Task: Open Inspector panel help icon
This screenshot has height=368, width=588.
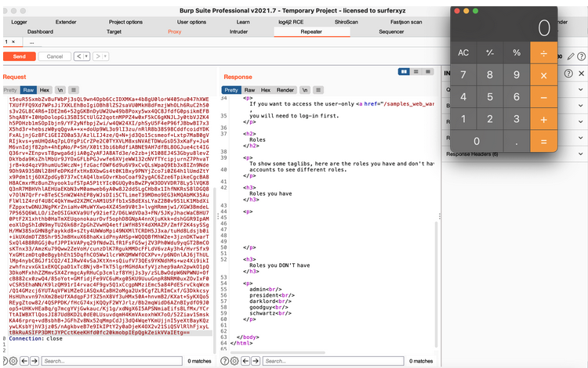Action: [x=568, y=74]
